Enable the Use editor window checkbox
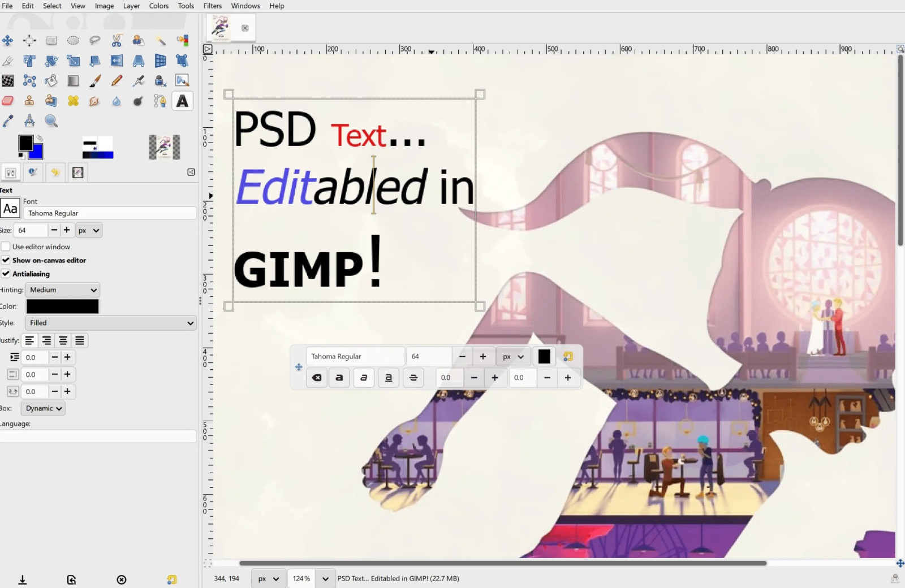This screenshot has height=588, width=905. 6,247
